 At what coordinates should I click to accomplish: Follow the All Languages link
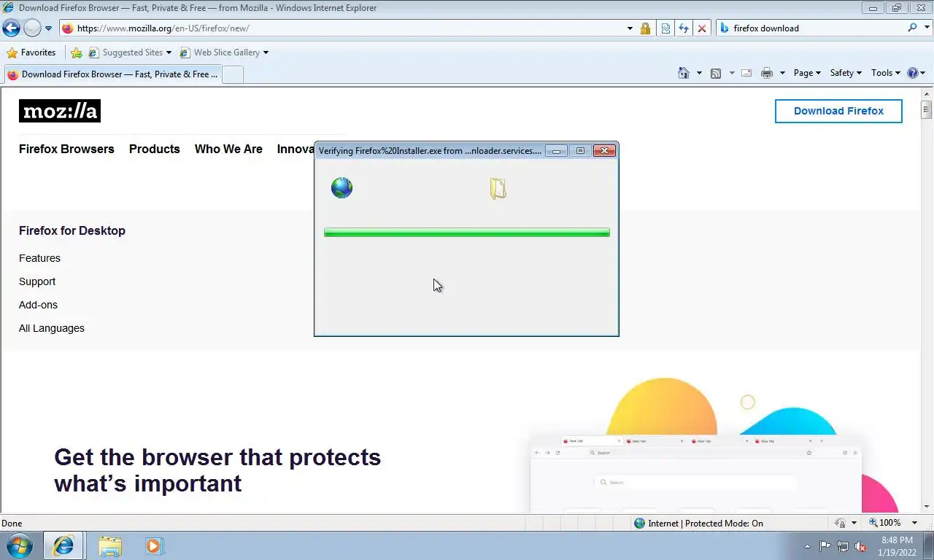52,328
